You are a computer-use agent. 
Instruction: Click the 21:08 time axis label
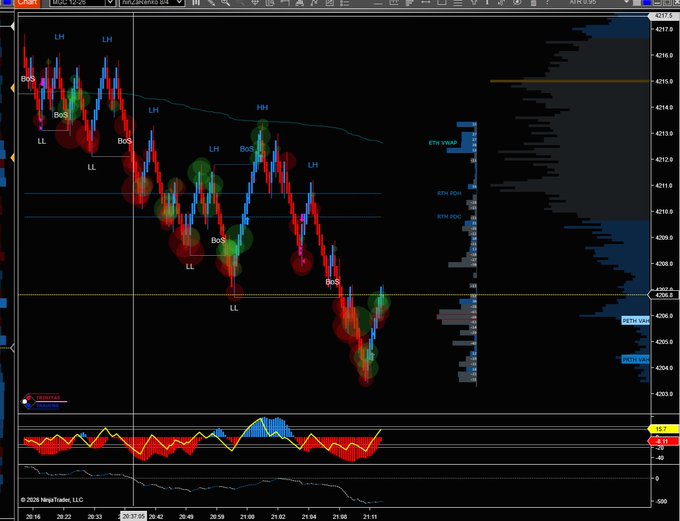point(339,517)
